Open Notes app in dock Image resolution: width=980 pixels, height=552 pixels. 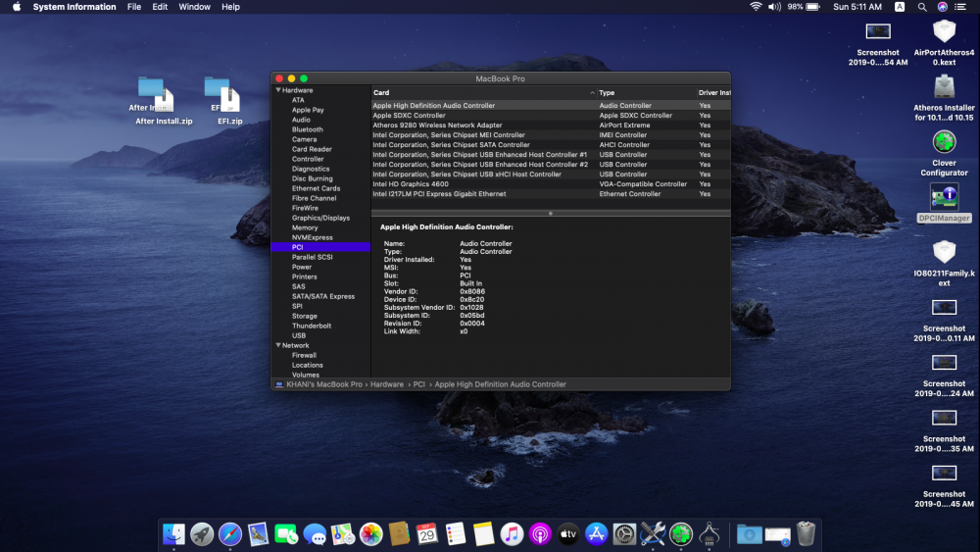pyautogui.click(x=483, y=534)
